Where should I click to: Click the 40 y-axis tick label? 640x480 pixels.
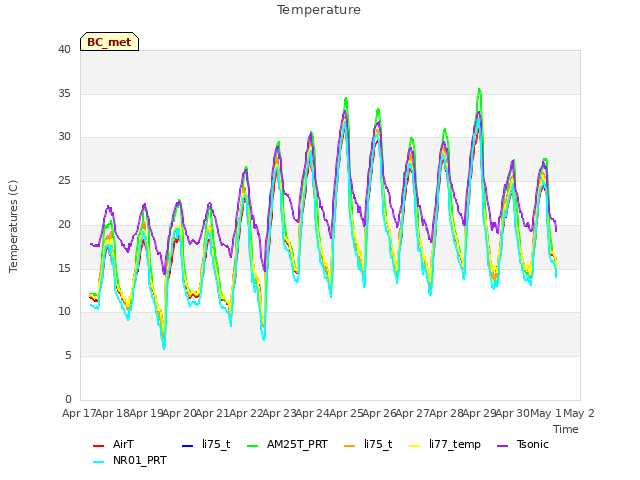tap(64, 49)
